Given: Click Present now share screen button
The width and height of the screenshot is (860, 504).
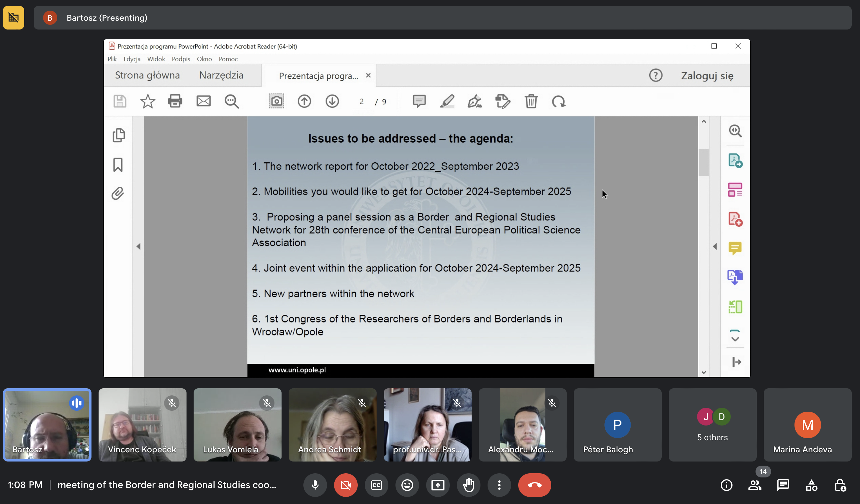Looking at the screenshot, I should pos(438,485).
